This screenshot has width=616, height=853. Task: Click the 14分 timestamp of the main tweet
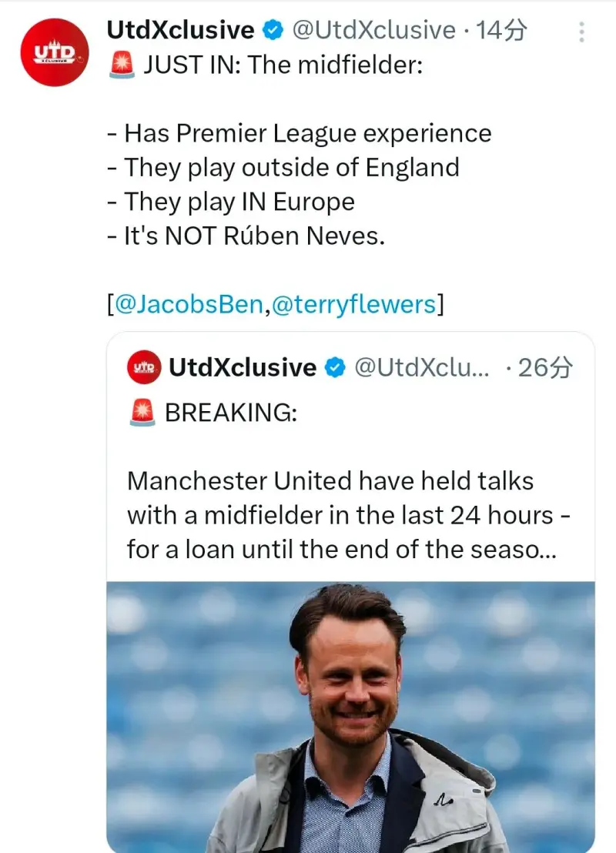point(501,31)
